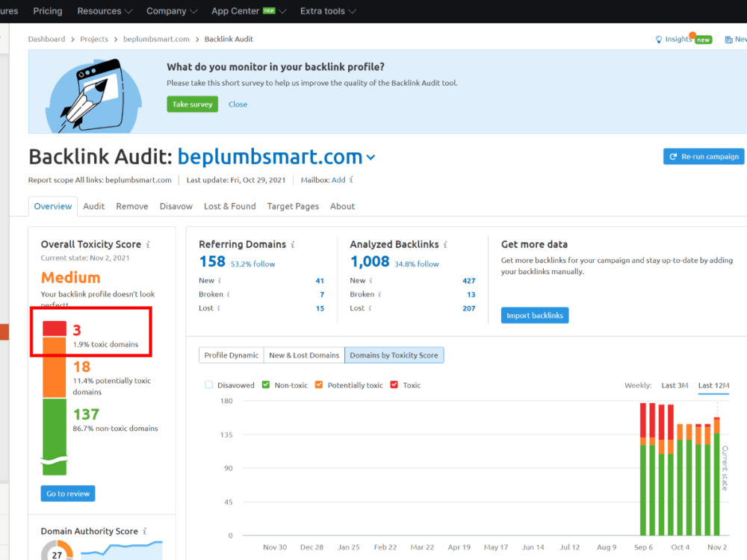Image resolution: width=747 pixels, height=560 pixels.
Task: Expand the Resources menu
Action: pos(105,11)
